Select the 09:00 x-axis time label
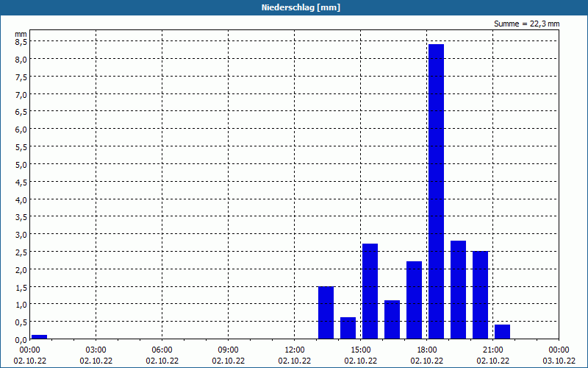Viewport: 588px width, 368px height. 229,350
